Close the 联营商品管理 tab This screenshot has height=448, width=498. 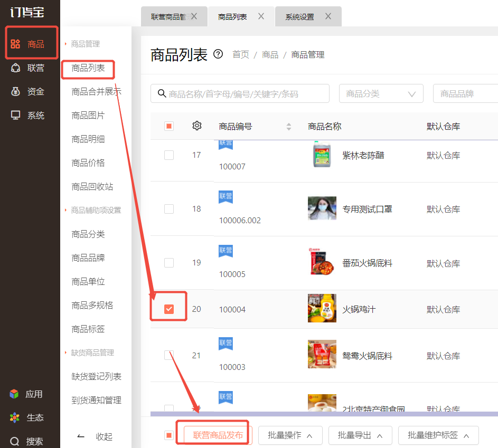pos(194,16)
